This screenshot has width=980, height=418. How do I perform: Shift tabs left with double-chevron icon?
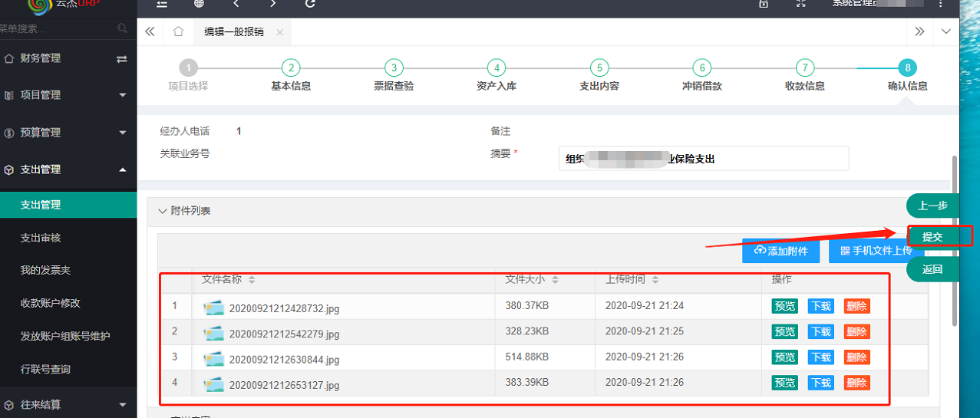tap(150, 31)
